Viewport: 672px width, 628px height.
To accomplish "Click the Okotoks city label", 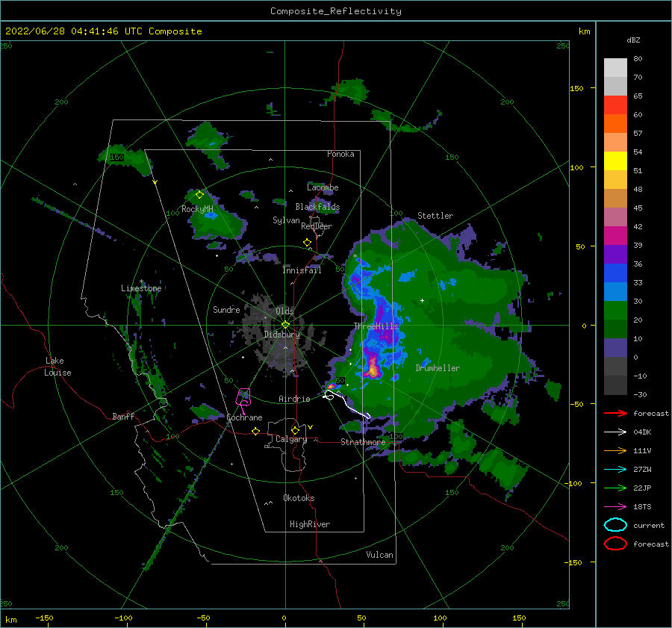I will [299, 498].
